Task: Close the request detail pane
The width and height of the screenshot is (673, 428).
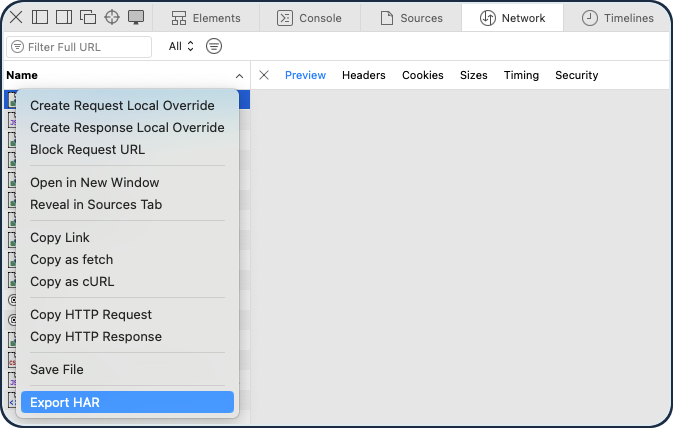Action: [x=264, y=75]
